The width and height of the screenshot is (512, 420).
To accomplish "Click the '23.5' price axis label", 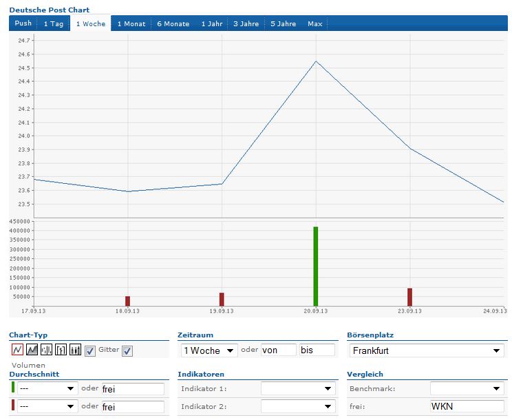I will pyautogui.click(x=24, y=204).
